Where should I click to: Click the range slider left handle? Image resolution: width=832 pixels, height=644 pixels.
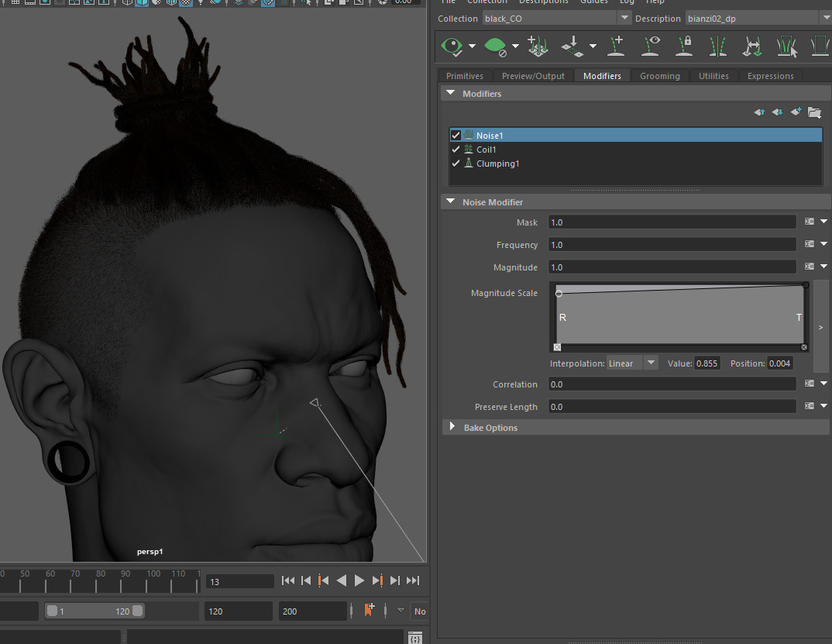[52, 611]
